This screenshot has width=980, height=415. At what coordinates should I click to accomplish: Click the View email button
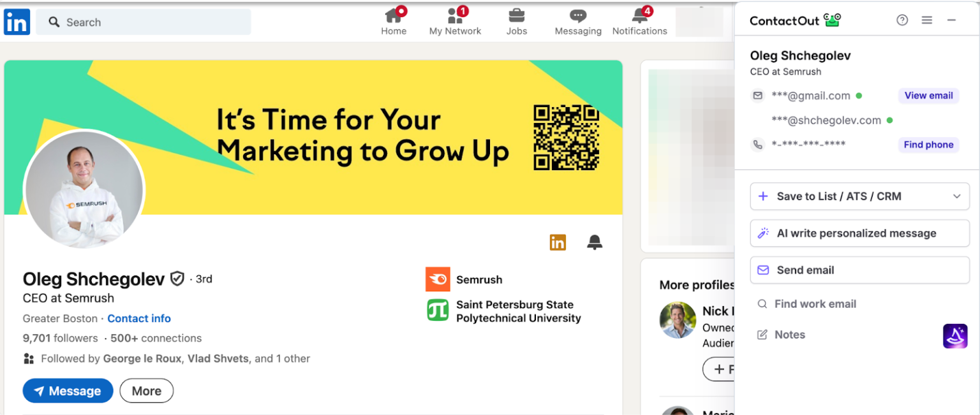pyautogui.click(x=928, y=96)
